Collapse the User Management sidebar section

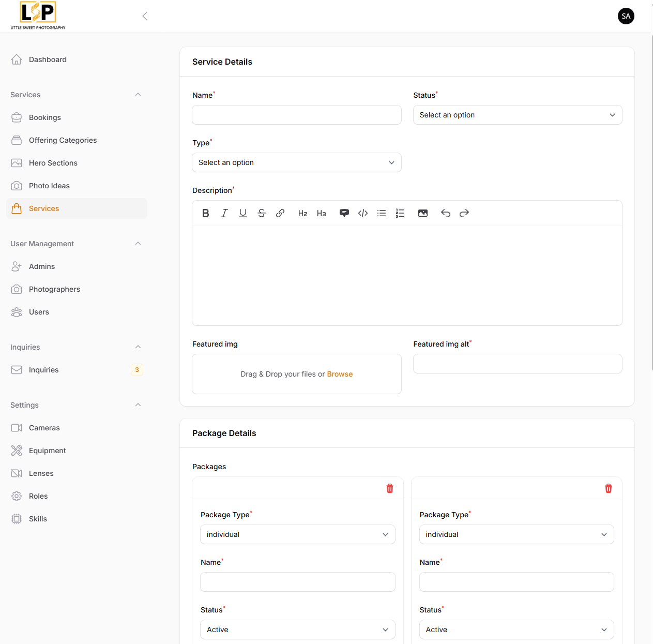click(138, 244)
